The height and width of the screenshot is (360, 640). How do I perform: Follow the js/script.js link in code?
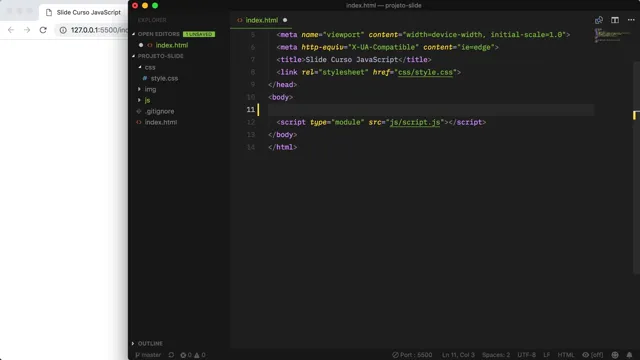(415, 122)
